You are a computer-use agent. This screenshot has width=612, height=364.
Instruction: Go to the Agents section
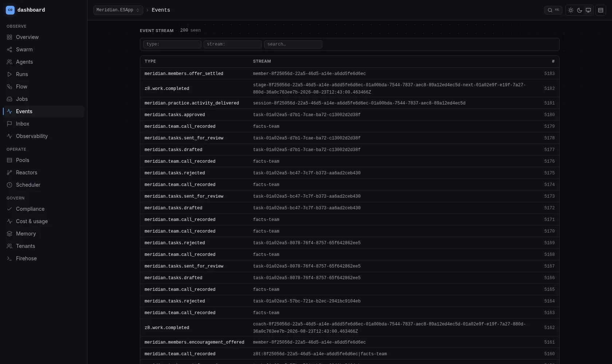pos(44,62)
